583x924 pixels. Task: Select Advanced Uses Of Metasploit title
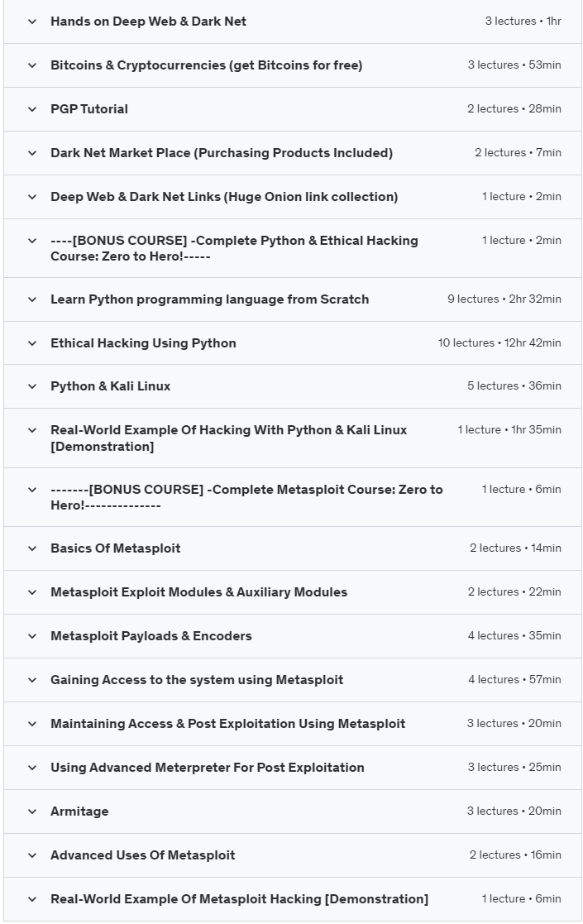[x=142, y=855]
